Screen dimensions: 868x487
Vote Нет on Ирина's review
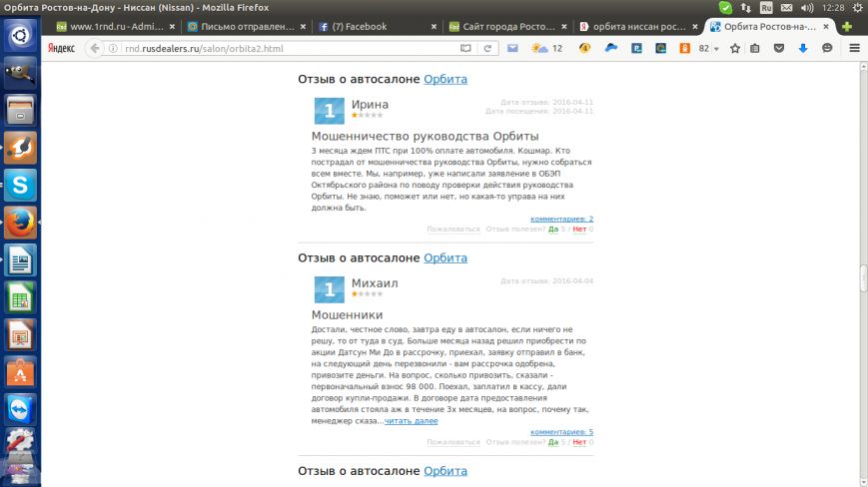579,229
